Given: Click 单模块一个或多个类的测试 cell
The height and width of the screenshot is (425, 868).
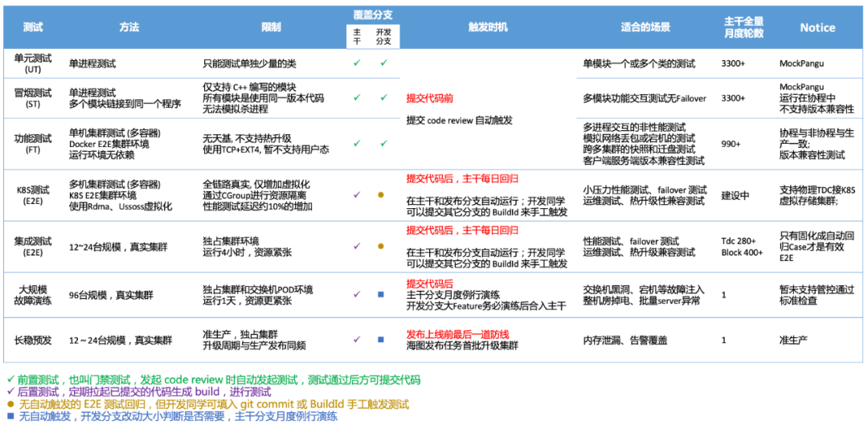Looking at the screenshot, I should click(640, 63).
